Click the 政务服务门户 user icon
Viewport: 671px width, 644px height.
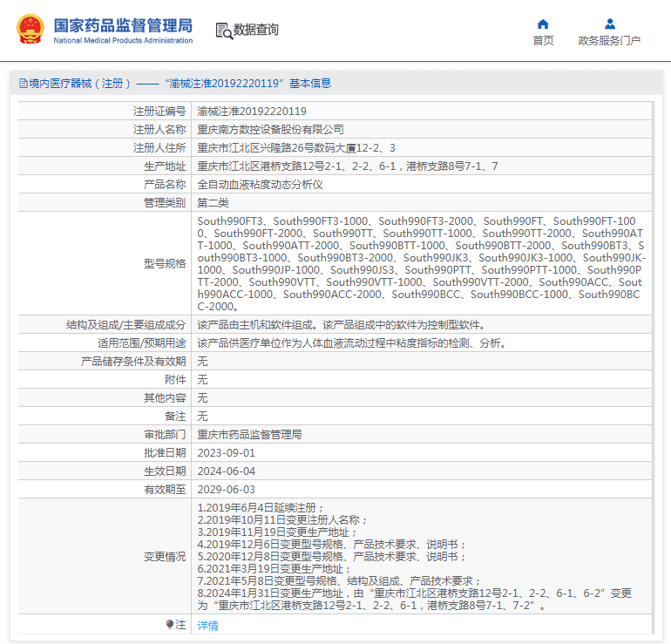[610, 24]
